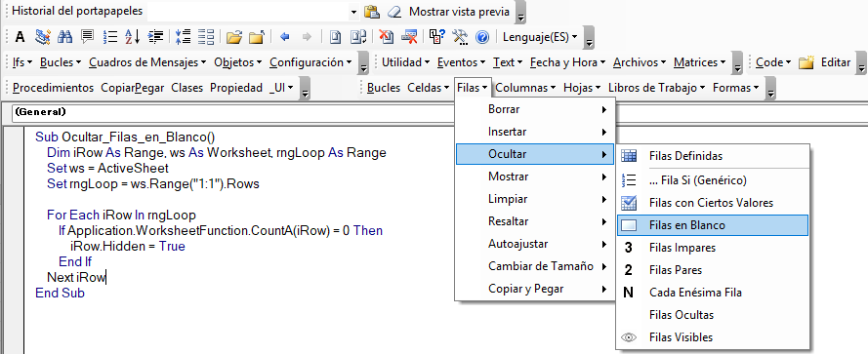Click the folder with up arrow icon
This screenshot has width=868, height=354.
(x=257, y=37)
